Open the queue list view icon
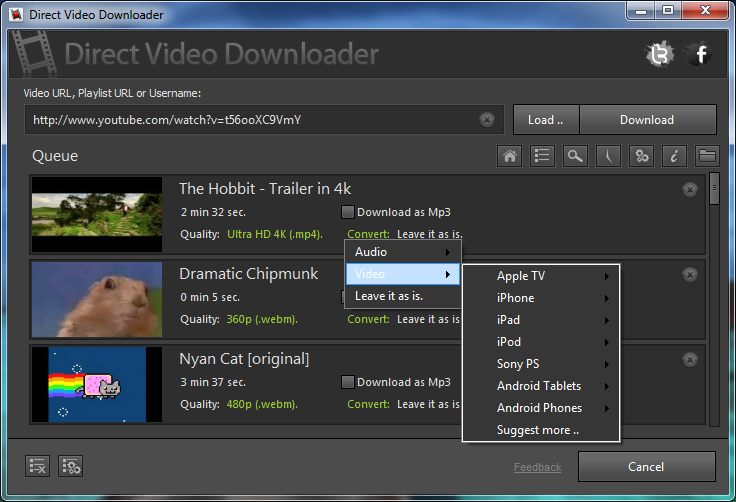736x502 pixels. (542, 156)
